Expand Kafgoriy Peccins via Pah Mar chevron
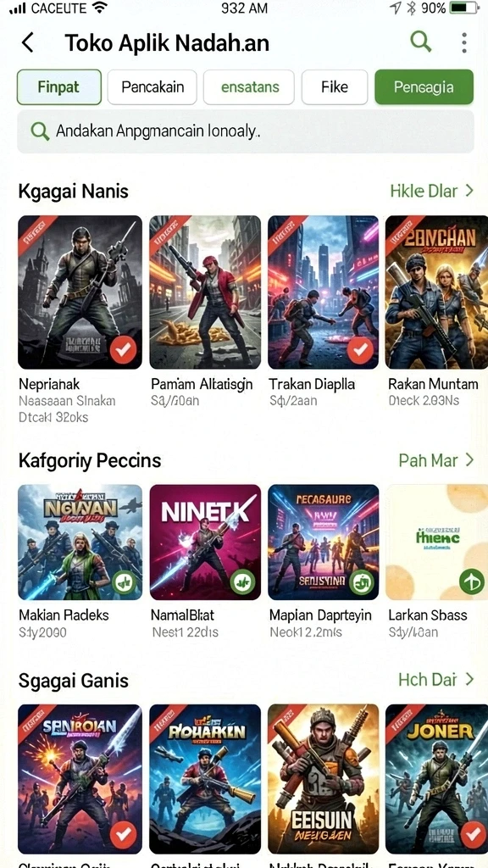The height and width of the screenshot is (868, 488). point(469,460)
